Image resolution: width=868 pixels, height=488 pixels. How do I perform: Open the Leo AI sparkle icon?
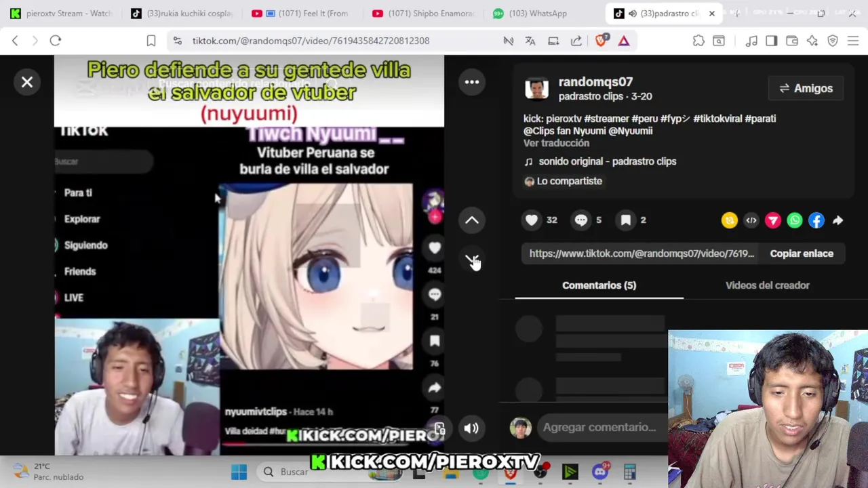[812, 41]
